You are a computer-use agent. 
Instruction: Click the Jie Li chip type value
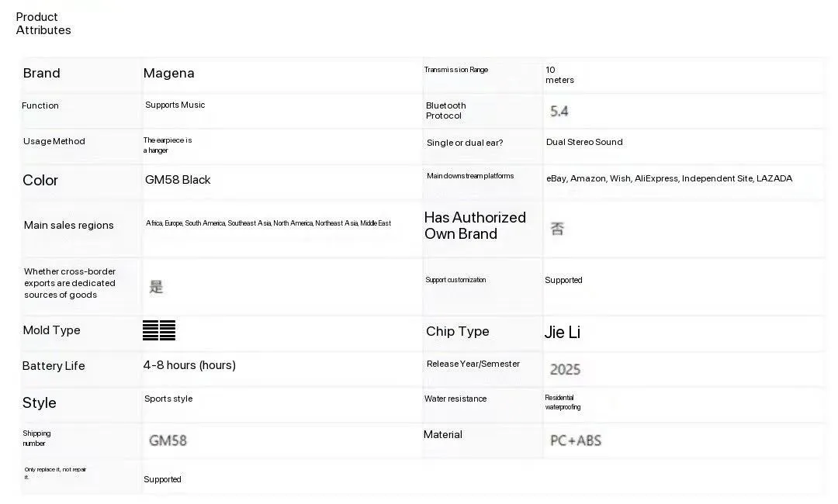point(563,333)
